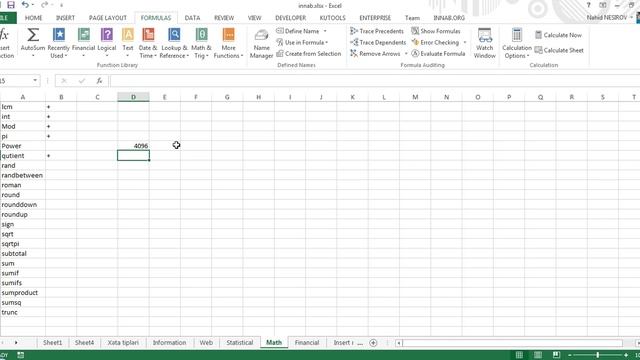The image size is (640, 360).
Task: Open the DEVELOPER ribbon tab
Action: point(291,18)
